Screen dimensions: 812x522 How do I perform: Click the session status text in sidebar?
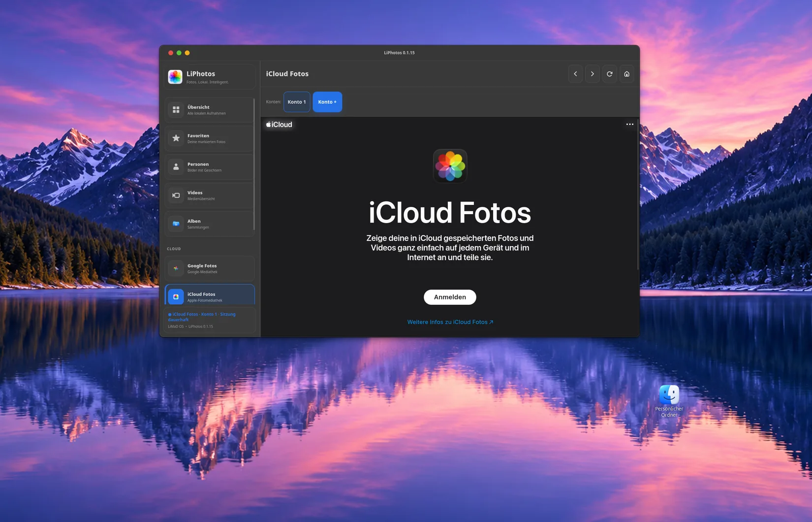(202, 317)
